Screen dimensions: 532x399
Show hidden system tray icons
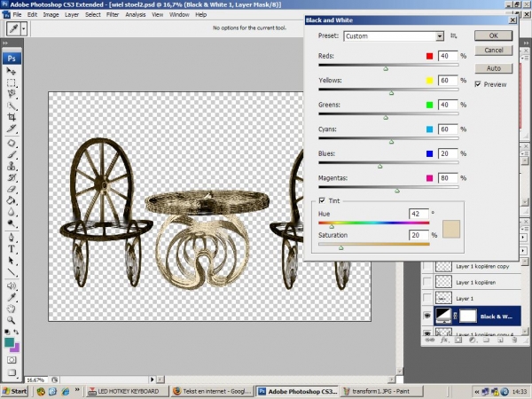coord(477,392)
